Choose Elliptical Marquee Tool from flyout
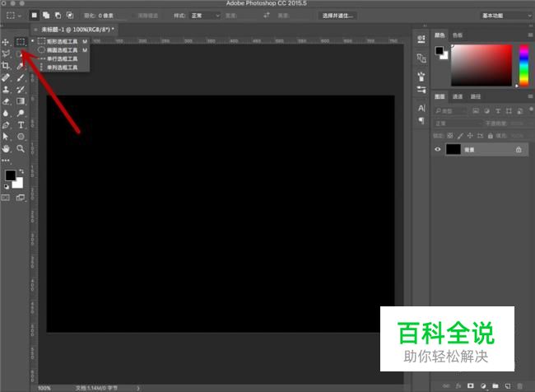Screen dimensions: 535x392 tap(60, 50)
